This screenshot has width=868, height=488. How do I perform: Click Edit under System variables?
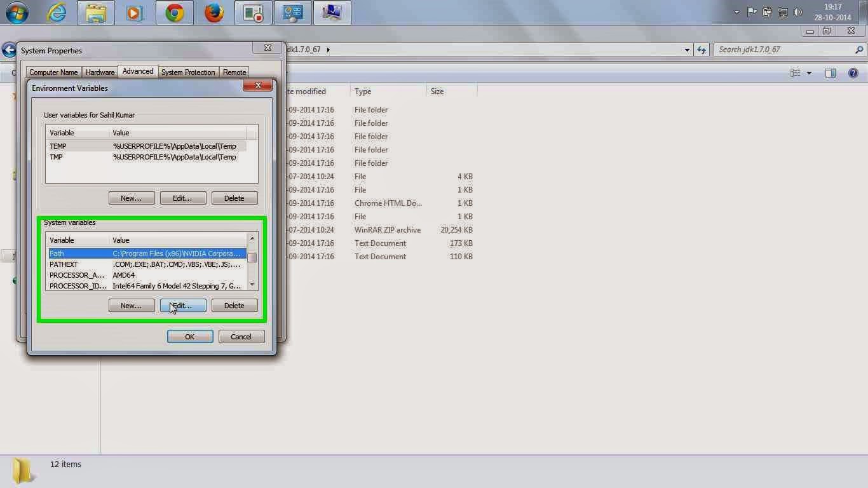point(183,306)
